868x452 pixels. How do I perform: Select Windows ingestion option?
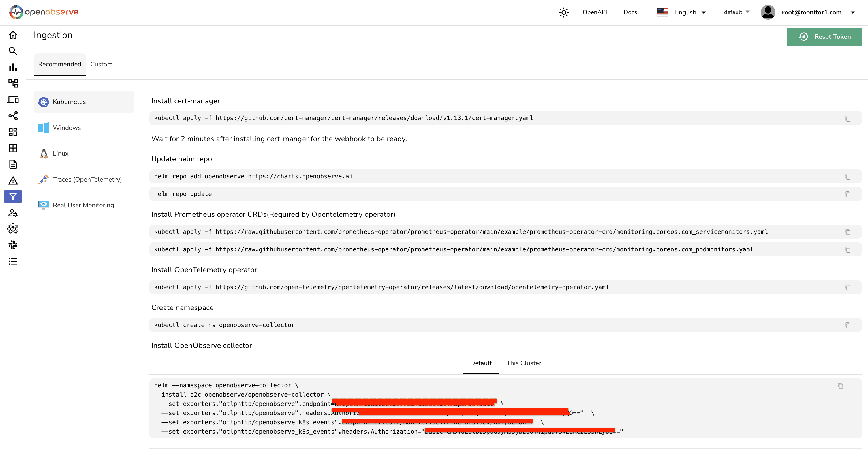pyautogui.click(x=67, y=128)
